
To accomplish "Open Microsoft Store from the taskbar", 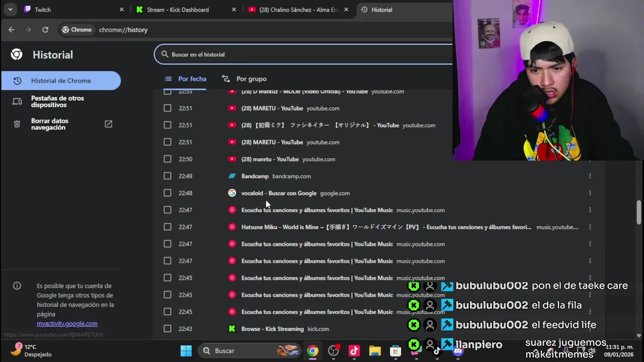I will [395, 350].
